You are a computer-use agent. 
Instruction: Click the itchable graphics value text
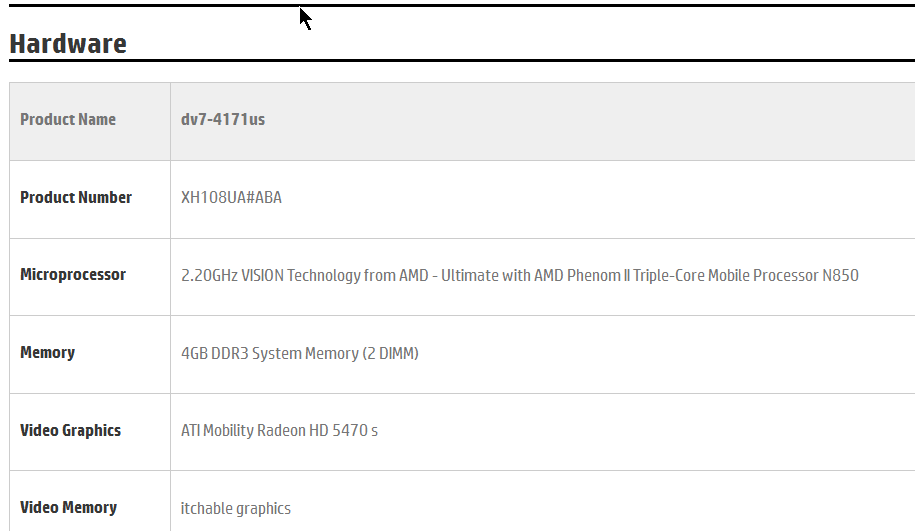236,508
